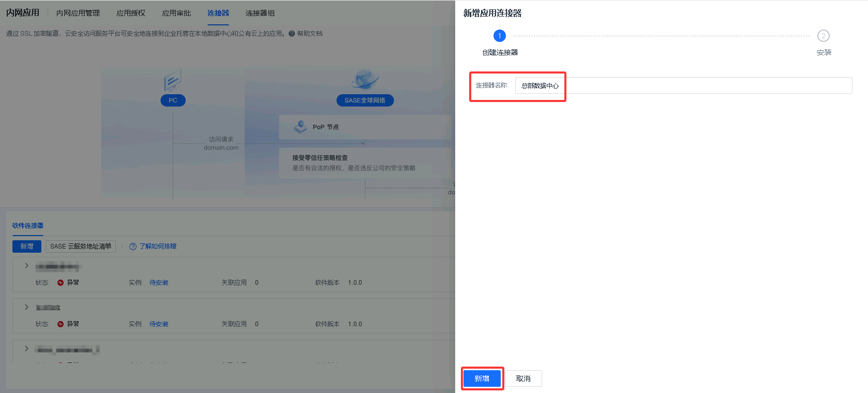Expand the second connector row chevron
Screen dimensions: 868x393
pos(26,307)
